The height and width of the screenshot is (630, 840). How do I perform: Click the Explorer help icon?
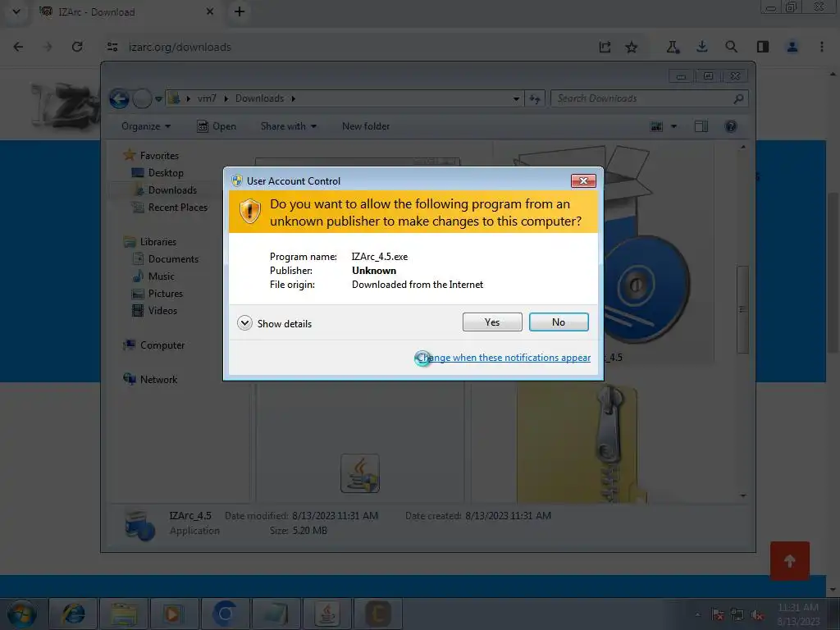pos(731,126)
